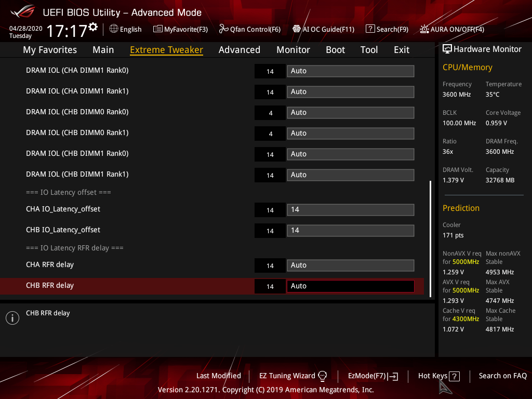Click the globe language icon
The image size is (532, 399).
coord(114,29)
